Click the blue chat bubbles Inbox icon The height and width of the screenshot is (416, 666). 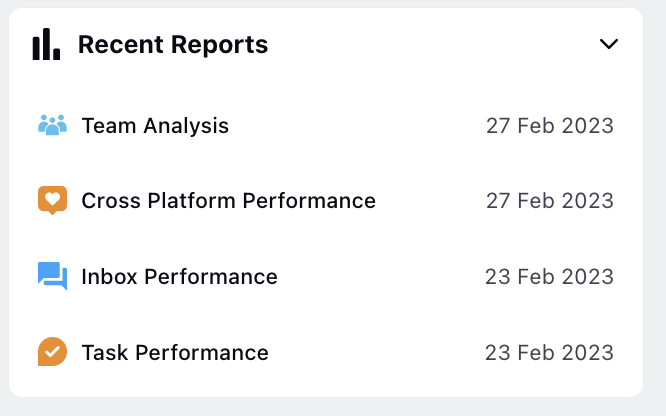(52, 276)
